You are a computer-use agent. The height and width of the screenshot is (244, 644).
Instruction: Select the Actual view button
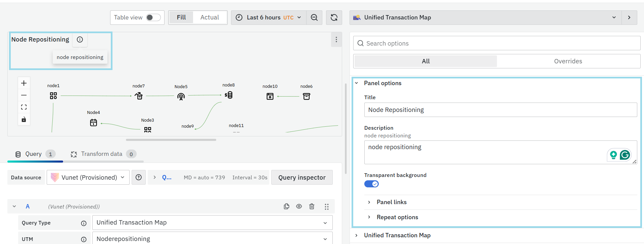210,17
